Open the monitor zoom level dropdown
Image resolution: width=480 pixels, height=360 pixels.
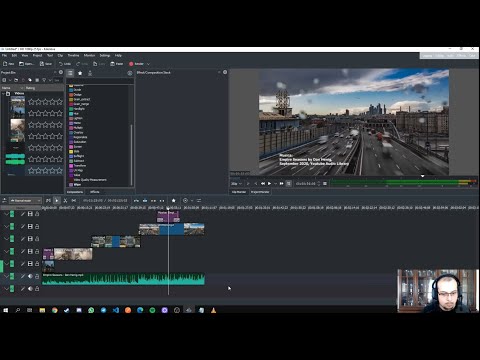(x=236, y=183)
